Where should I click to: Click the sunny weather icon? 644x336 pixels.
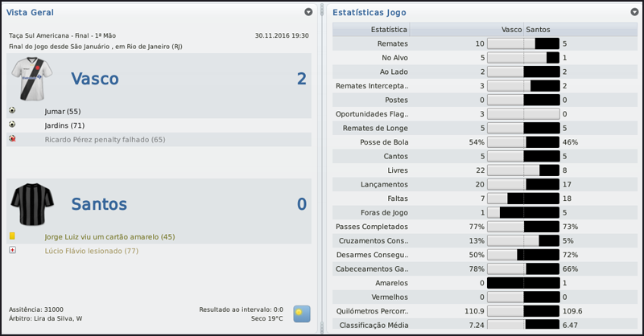click(303, 313)
